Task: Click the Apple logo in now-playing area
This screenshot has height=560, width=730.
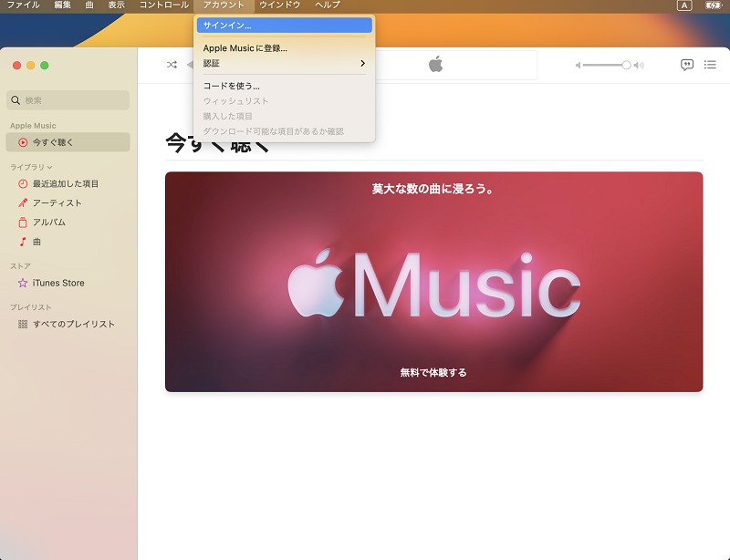Action: click(x=436, y=64)
